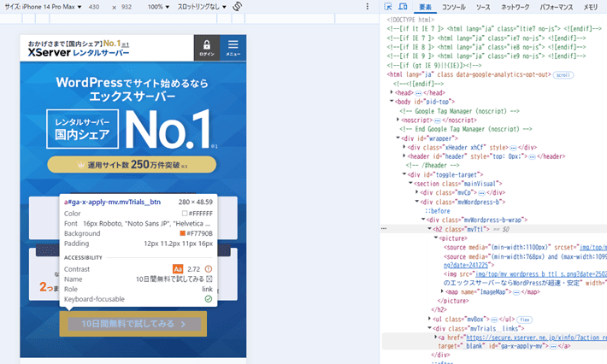Collapse the div id toggle-target node
Screen dimensions: 607x364
[x=404, y=174]
